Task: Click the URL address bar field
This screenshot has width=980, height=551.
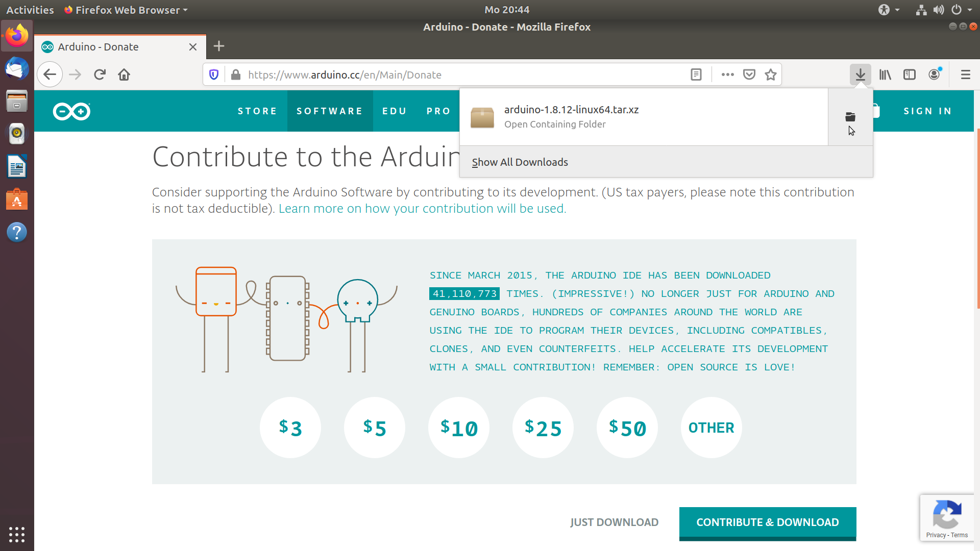Action: point(459,74)
